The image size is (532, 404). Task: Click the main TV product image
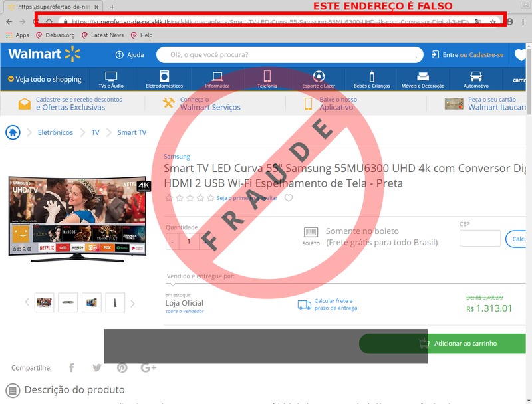78,219
